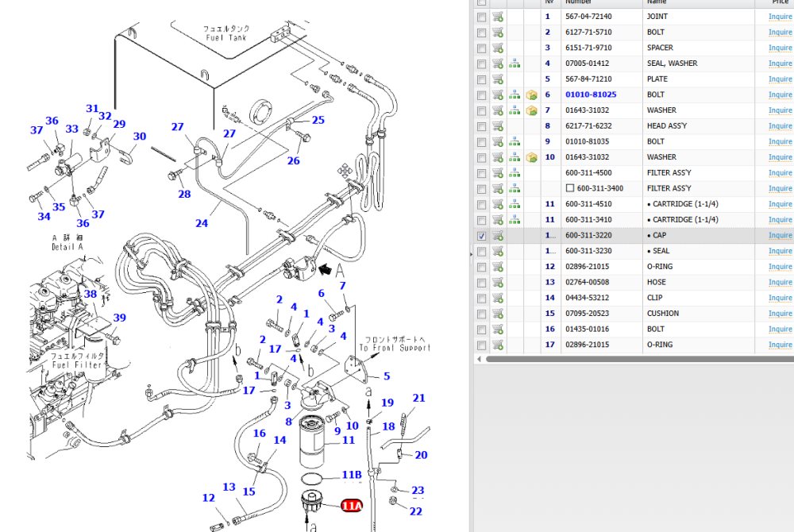Open Inquire link for CLIP row

point(781,298)
